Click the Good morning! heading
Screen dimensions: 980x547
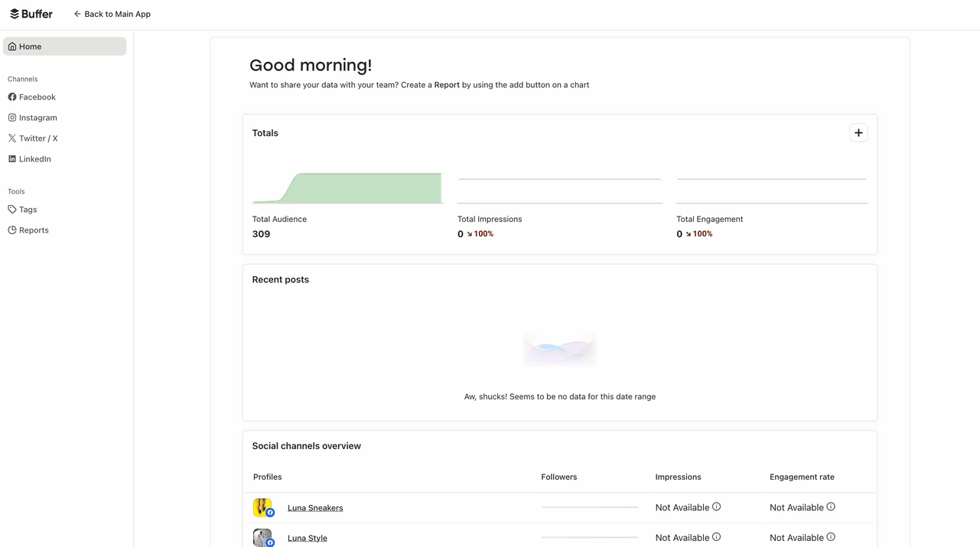pos(311,65)
